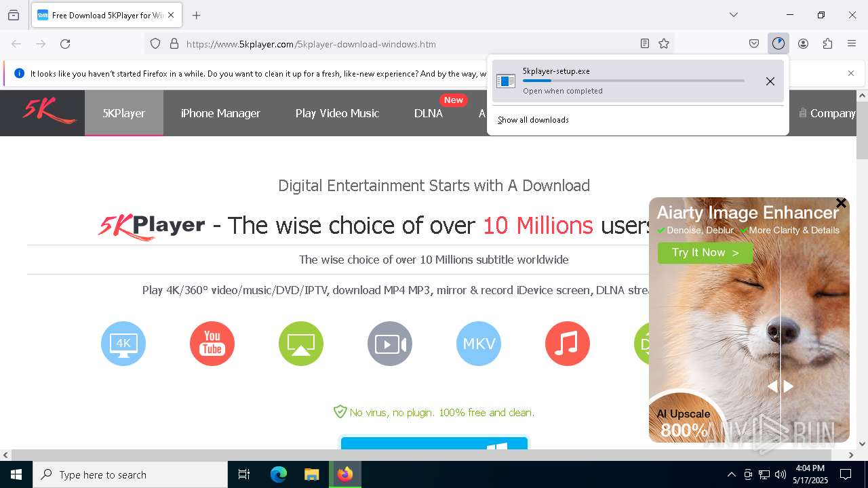Click the 5KPlayer logo in headline

151,226
